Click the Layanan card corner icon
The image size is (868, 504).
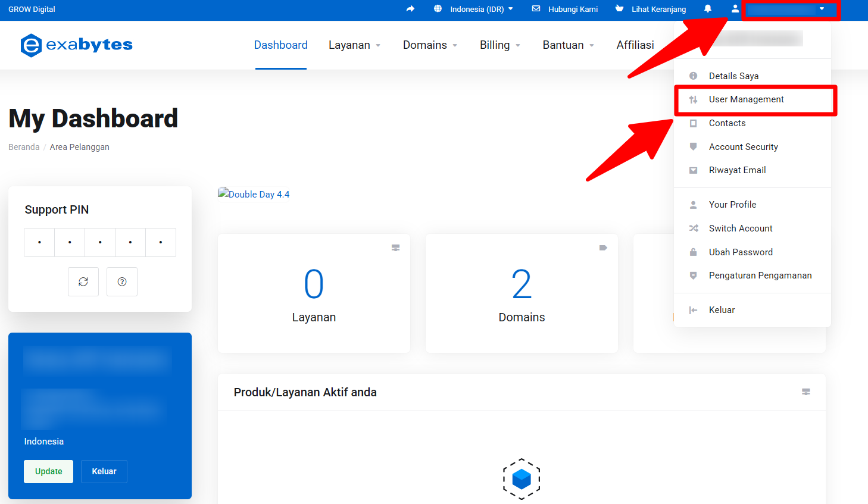[x=395, y=248]
